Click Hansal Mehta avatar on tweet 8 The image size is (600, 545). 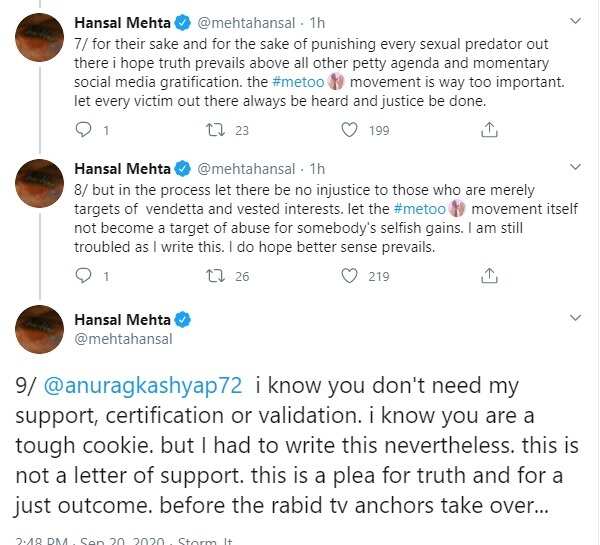(41, 187)
